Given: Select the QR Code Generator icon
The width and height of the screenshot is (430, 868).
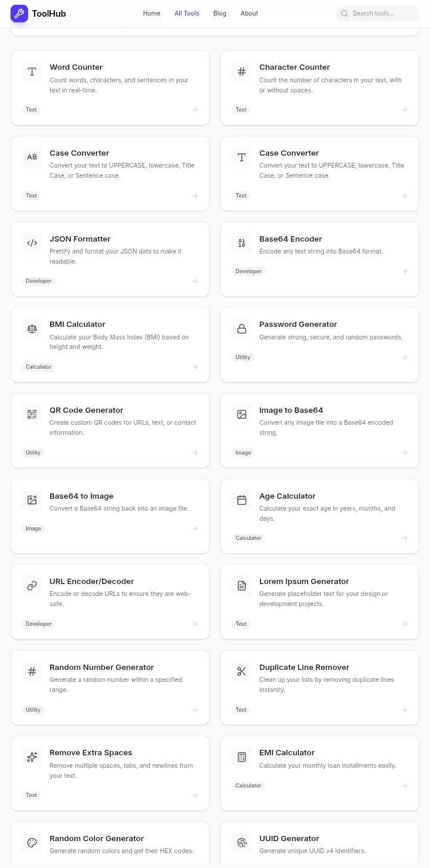Looking at the screenshot, I should click(x=32, y=414).
